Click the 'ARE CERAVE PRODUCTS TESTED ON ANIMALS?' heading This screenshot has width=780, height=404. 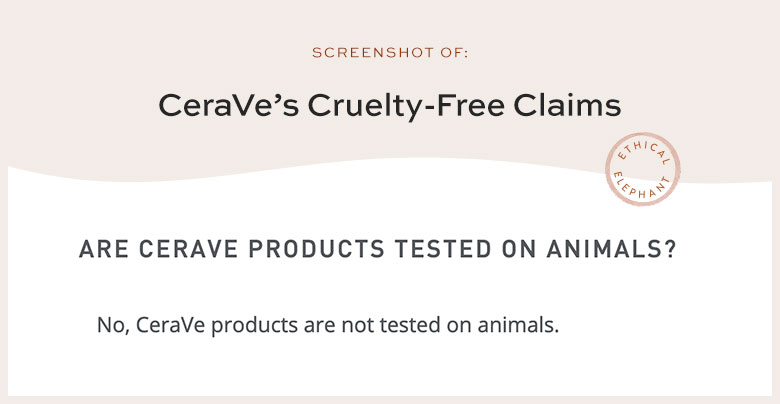tap(378, 249)
